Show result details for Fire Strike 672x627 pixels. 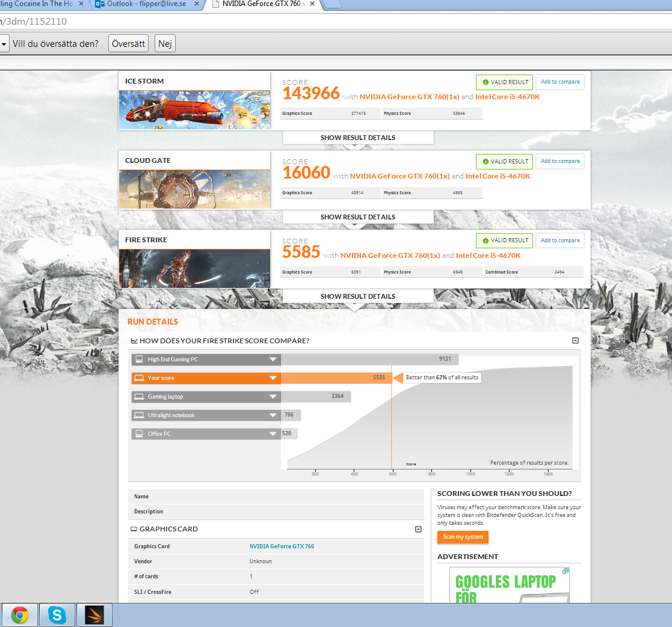click(358, 296)
